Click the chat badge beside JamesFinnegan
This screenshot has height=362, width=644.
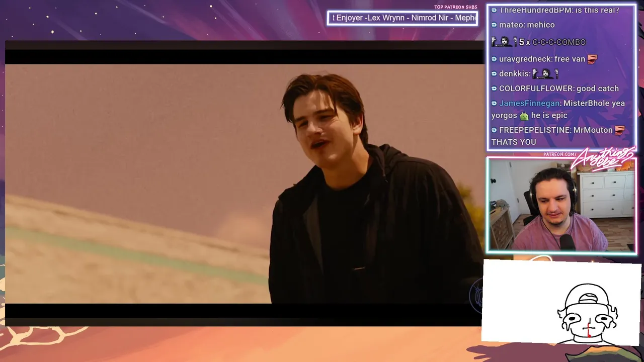494,103
